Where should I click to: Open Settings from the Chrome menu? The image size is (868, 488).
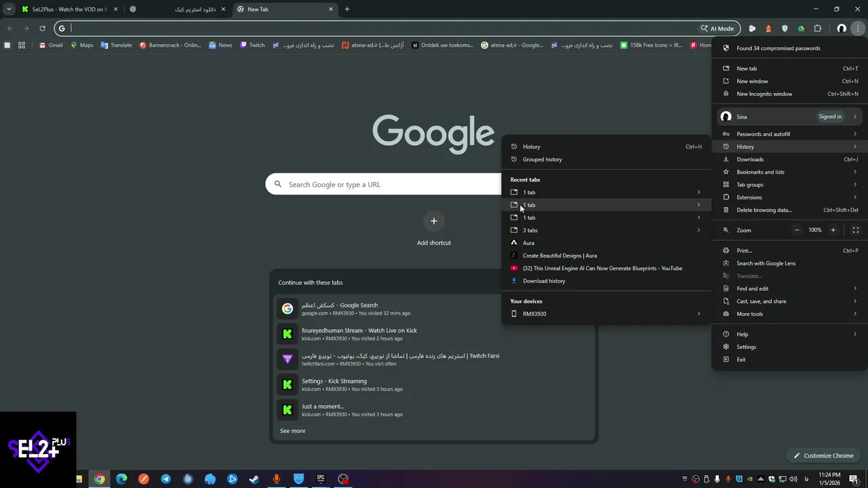point(790,347)
